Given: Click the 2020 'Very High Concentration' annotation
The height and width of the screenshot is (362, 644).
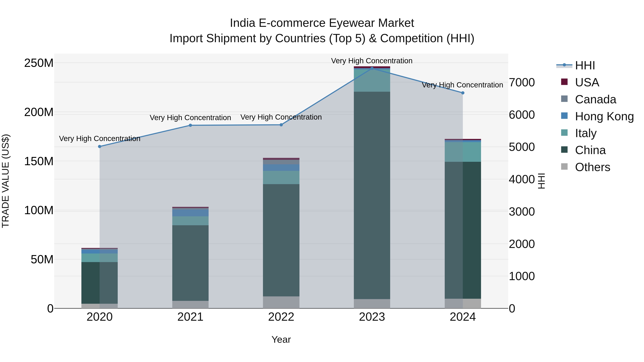Looking at the screenshot, I should click(x=99, y=138).
